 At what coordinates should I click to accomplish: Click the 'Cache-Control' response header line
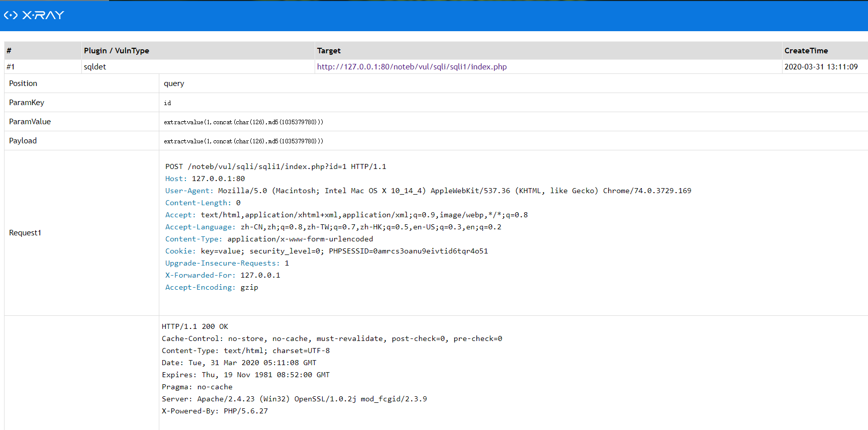[x=332, y=338]
